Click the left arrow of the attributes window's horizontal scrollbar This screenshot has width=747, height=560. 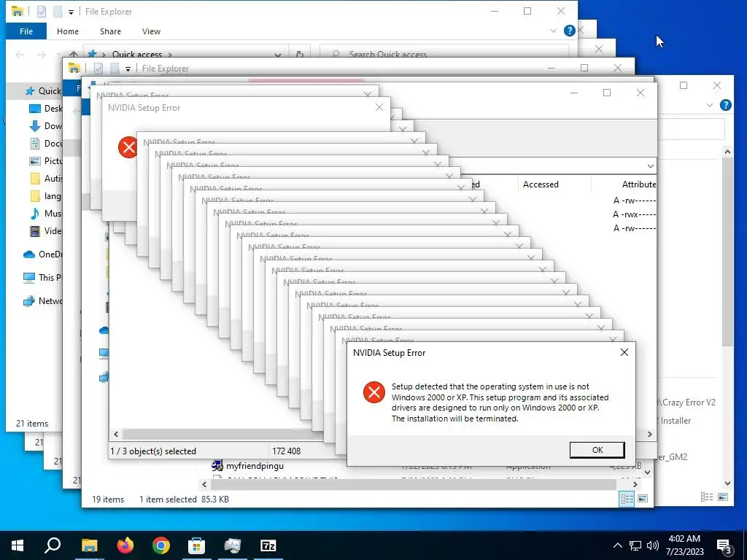(116, 434)
